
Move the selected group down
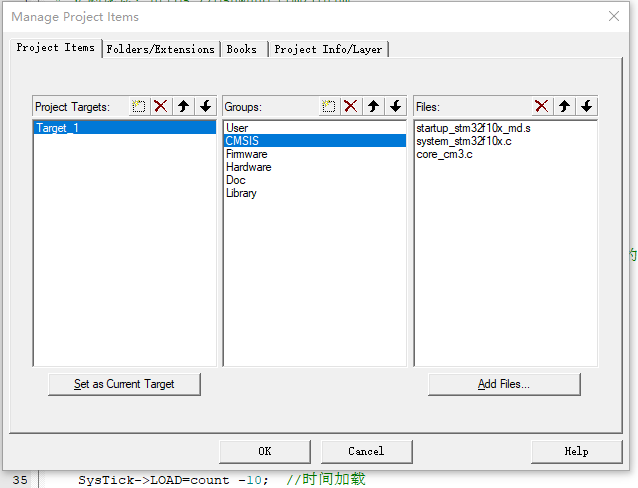coord(395,107)
